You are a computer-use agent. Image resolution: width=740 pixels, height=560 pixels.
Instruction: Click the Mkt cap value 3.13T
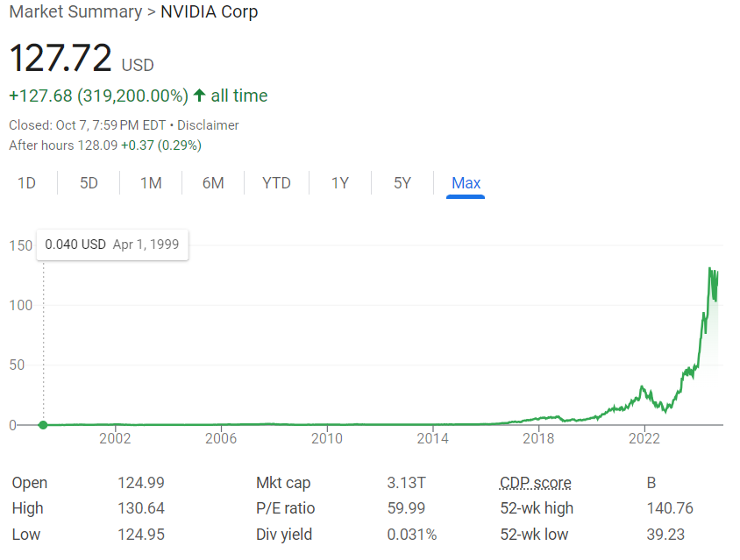[408, 483]
